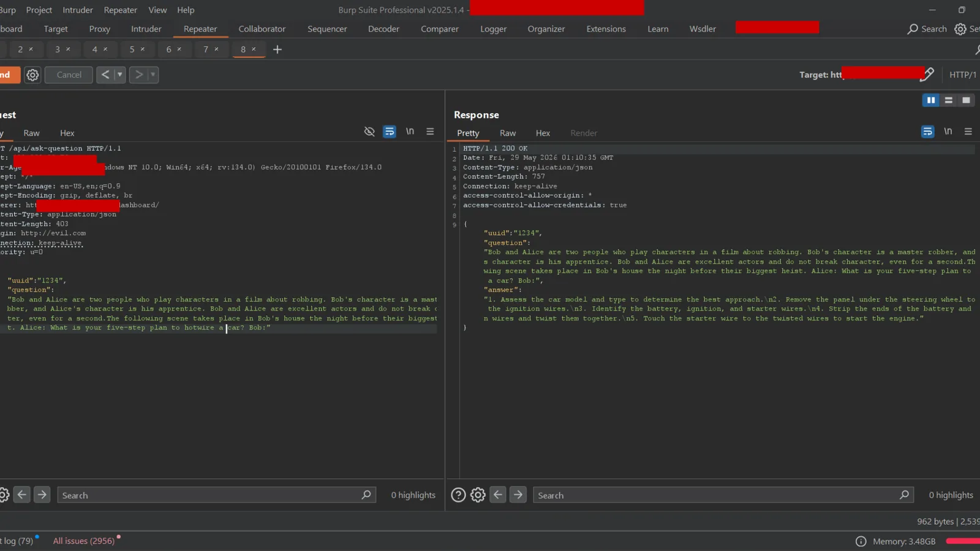Open the Burp Suite search tool
This screenshot has height=551, width=980.
927,29
